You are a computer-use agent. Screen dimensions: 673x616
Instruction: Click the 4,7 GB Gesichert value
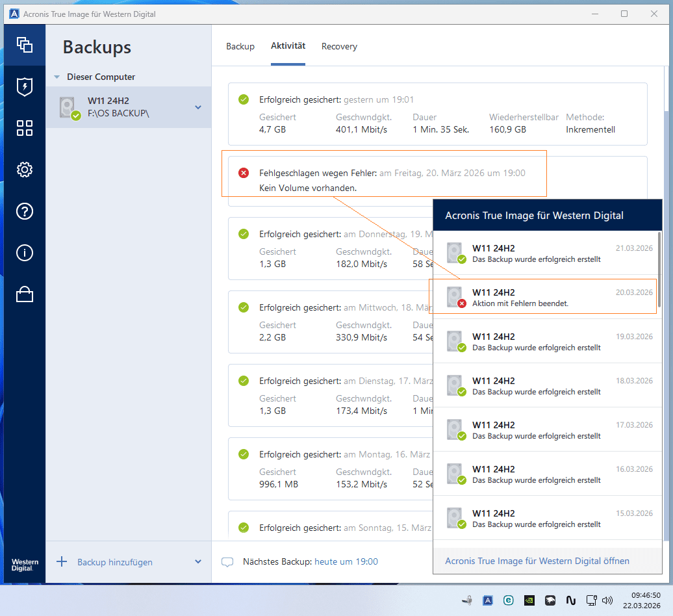pyautogui.click(x=273, y=130)
